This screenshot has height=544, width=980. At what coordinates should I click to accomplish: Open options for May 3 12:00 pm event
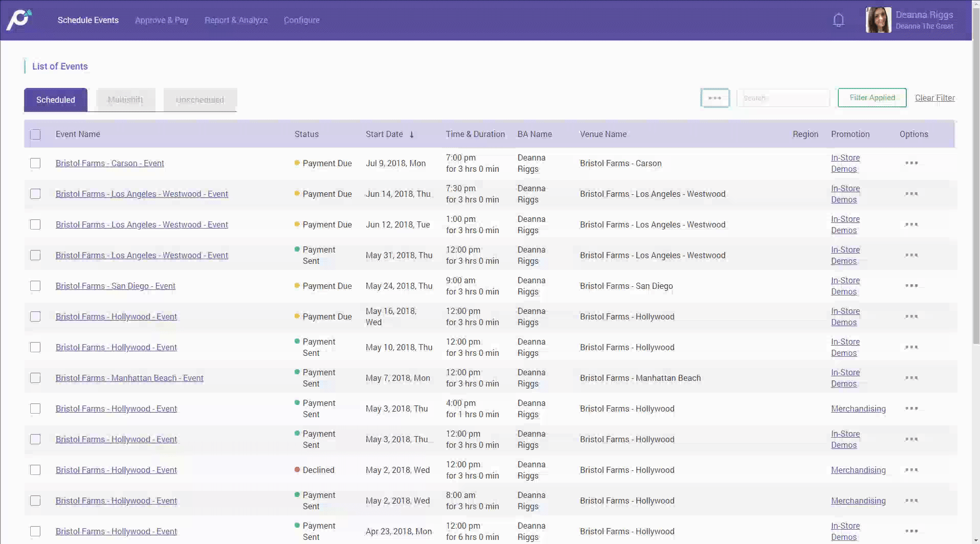pyautogui.click(x=911, y=439)
